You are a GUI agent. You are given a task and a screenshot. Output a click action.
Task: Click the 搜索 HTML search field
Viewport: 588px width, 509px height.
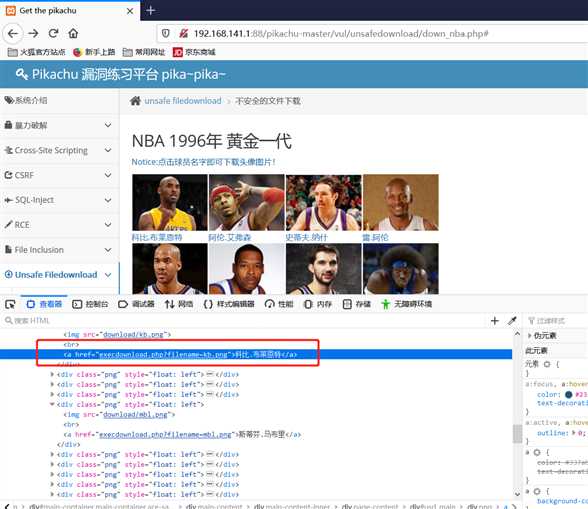click(244, 321)
